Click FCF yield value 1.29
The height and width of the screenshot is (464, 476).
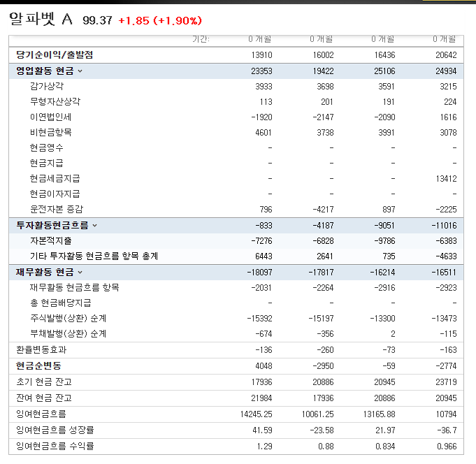[x=265, y=447]
